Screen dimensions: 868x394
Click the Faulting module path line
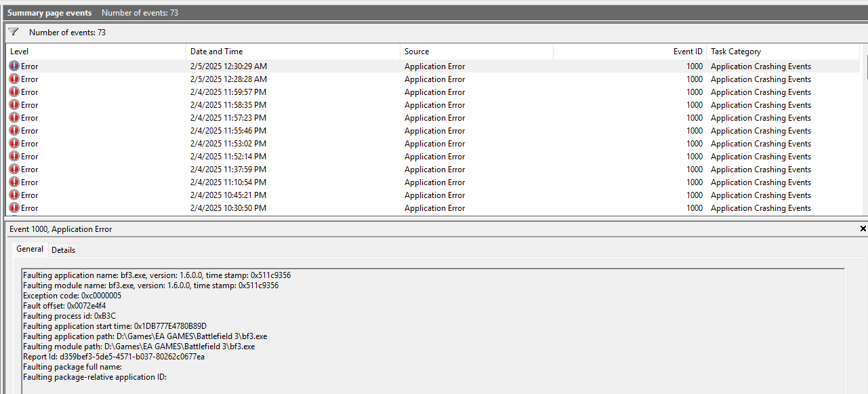139,347
